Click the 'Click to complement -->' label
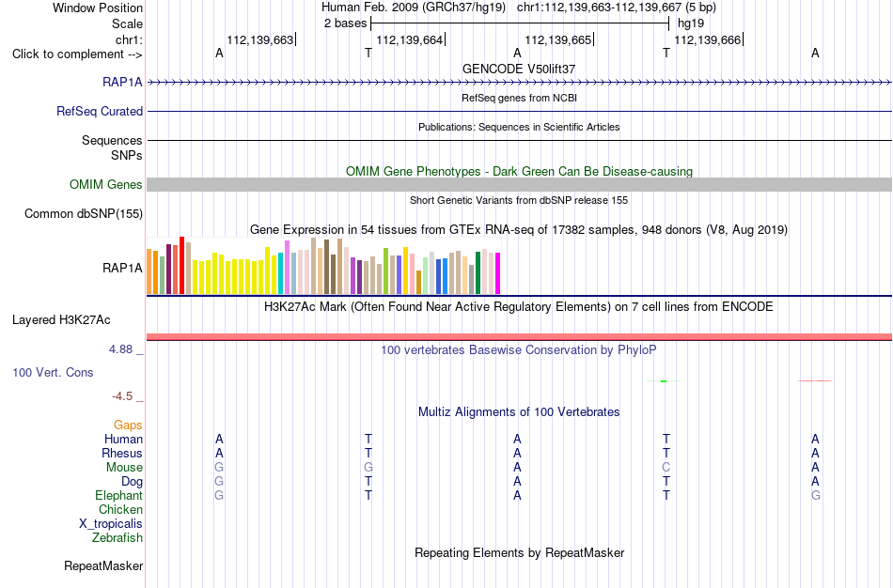This screenshot has height=588, width=893. coord(77,54)
